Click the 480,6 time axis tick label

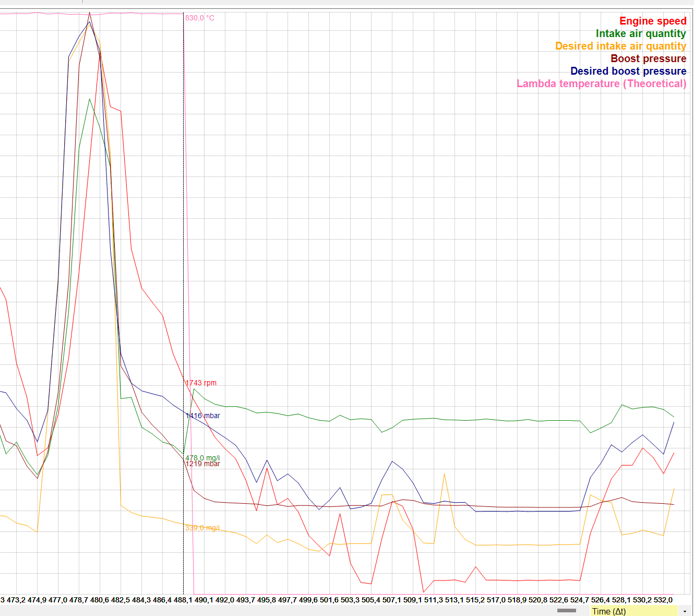[100, 600]
